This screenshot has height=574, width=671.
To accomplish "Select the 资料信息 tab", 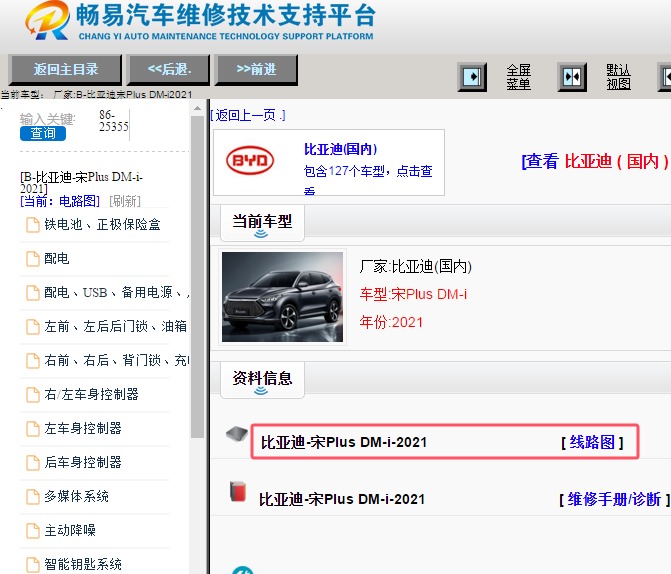I will click(x=262, y=380).
